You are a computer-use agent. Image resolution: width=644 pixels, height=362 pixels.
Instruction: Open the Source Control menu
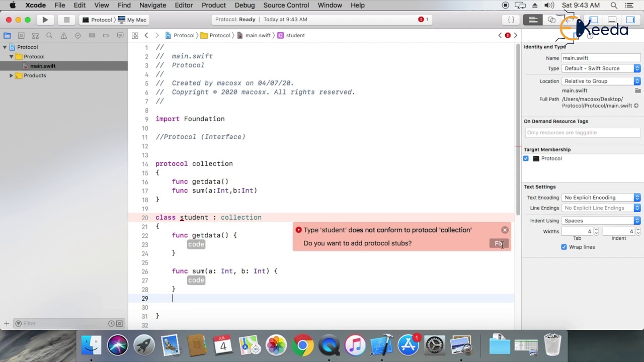coord(286,5)
